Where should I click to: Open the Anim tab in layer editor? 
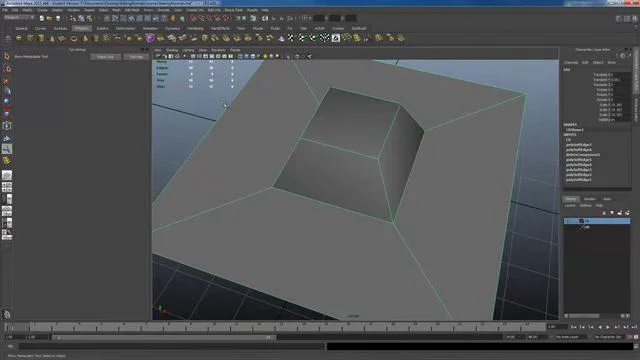[x=607, y=199]
